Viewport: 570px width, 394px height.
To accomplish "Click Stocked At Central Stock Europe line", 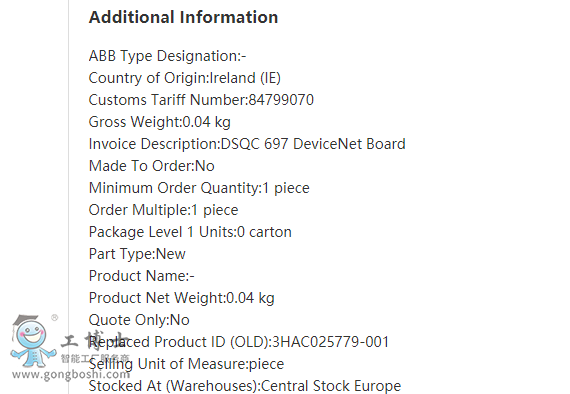I will click(x=245, y=386).
